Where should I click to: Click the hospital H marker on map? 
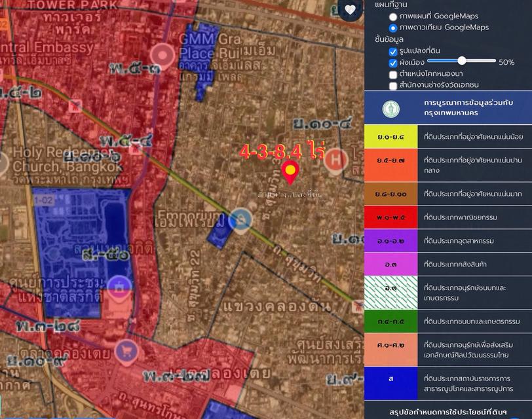pyautogui.click(x=337, y=158)
